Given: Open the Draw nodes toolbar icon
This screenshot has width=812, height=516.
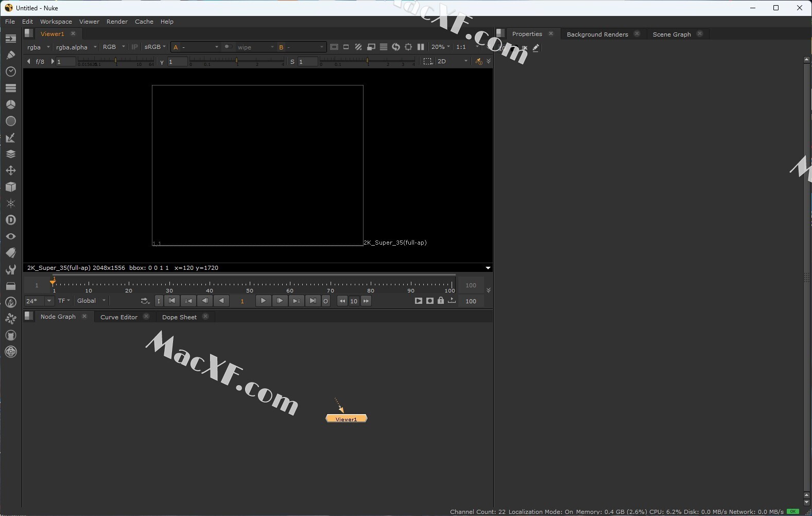Looking at the screenshot, I should [10, 55].
